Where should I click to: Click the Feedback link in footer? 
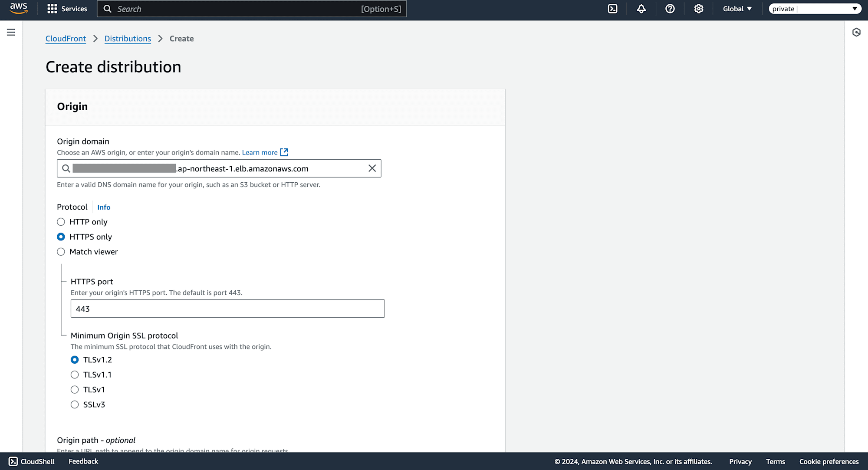(x=83, y=461)
